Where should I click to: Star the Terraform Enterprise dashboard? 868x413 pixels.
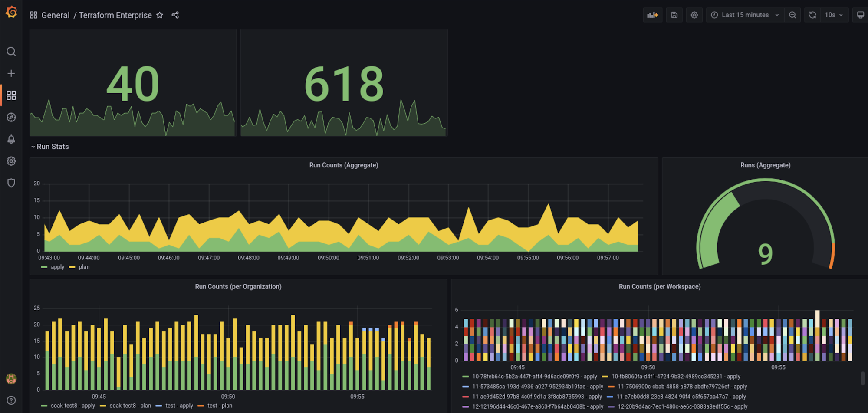[x=159, y=15]
